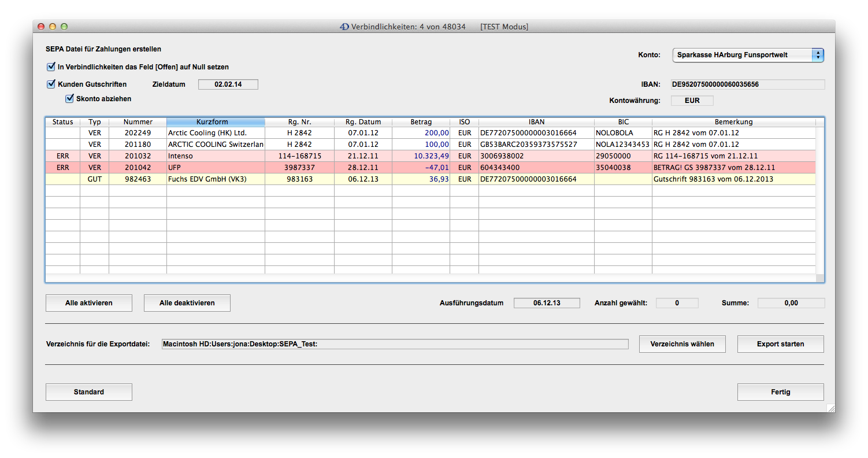Open the Konto dropdown Sparkasse HArburg Funsportwelt
868x458 pixels.
(x=748, y=55)
